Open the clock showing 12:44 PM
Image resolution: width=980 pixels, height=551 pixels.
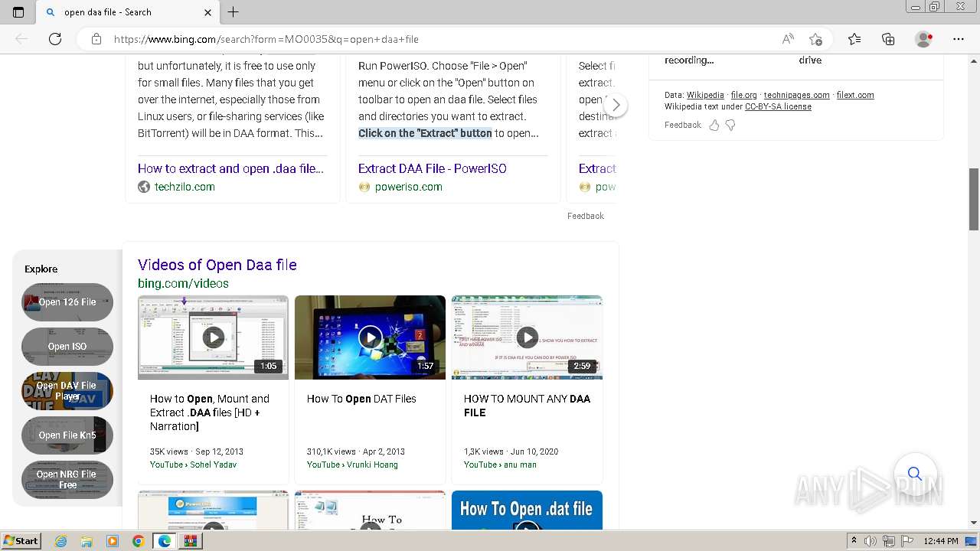pyautogui.click(x=941, y=541)
